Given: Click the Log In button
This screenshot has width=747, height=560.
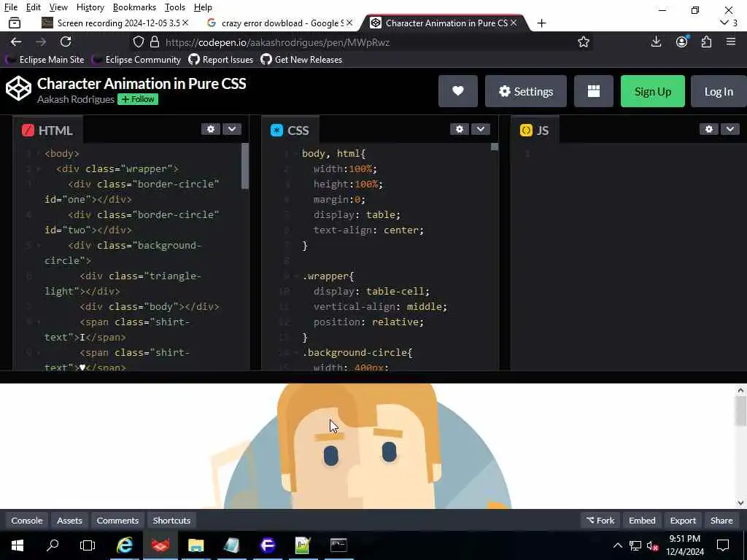Looking at the screenshot, I should click(x=719, y=91).
